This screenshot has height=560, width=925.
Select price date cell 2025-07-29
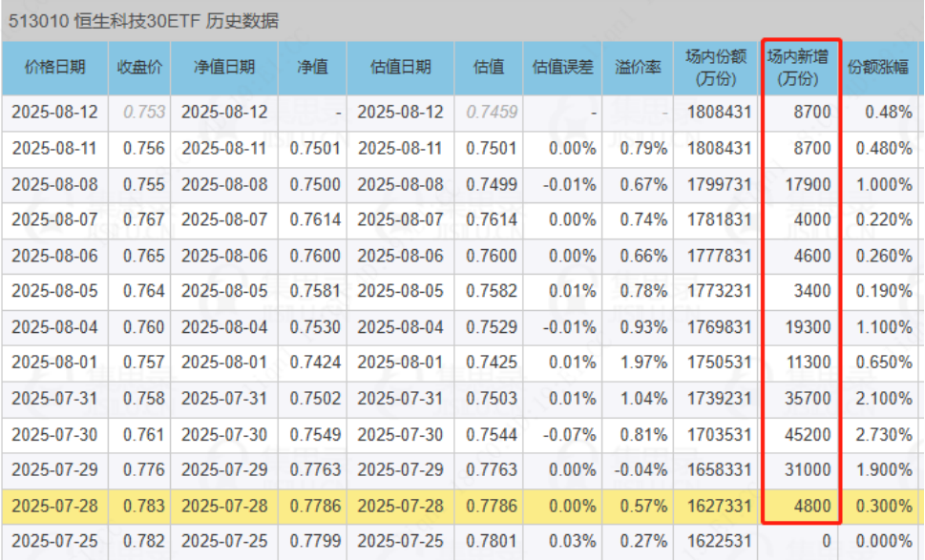tap(54, 470)
